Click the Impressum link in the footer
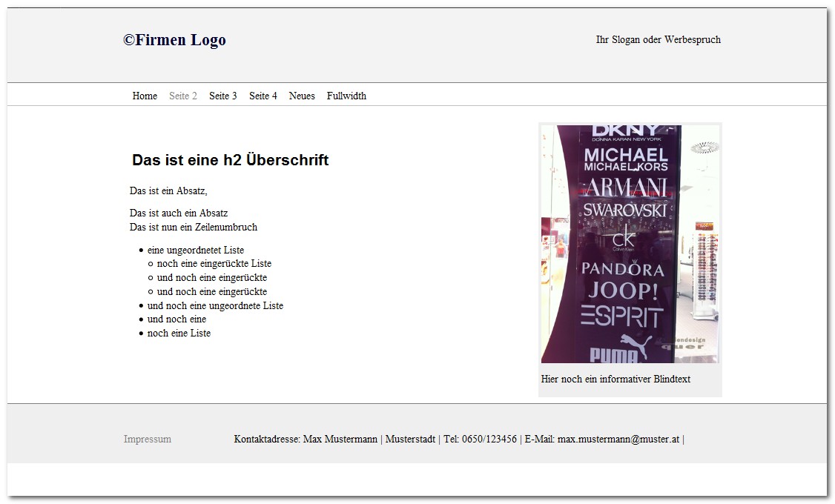The height and width of the screenshot is (504, 835). click(148, 439)
